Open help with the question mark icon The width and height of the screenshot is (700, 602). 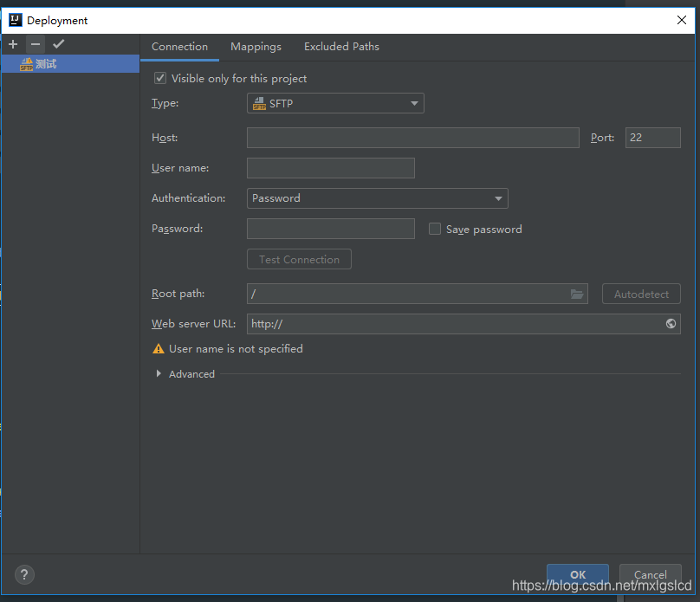(x=24, y=575)
